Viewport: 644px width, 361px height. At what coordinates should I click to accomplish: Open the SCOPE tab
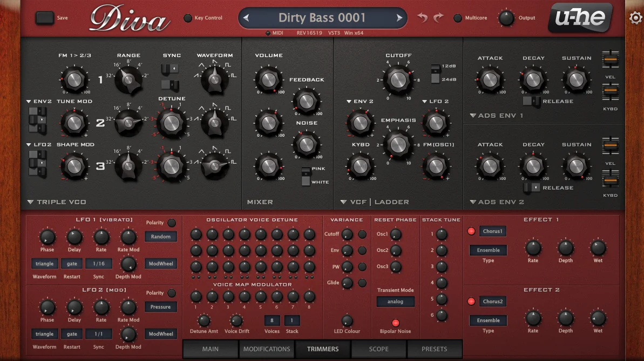(x=378, y=349)
